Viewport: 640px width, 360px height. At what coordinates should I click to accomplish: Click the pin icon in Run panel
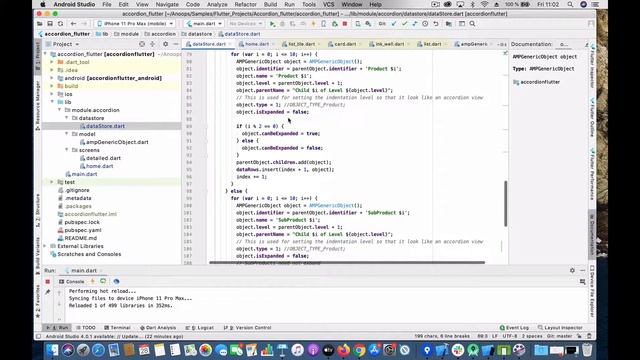point(48,292)
